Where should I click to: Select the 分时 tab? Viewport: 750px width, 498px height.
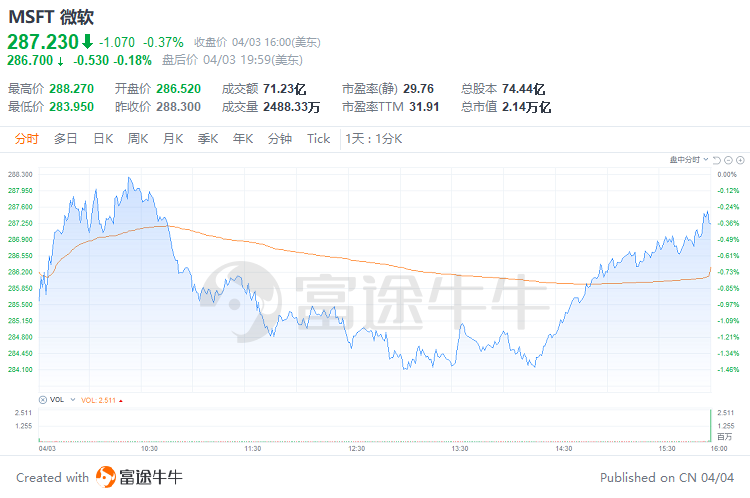(26, 139)
